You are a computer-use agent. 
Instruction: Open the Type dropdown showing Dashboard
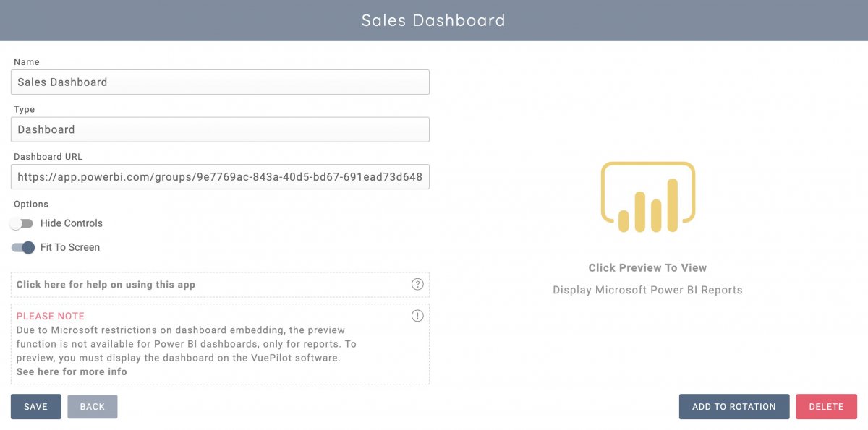click(x=220, y=129)
